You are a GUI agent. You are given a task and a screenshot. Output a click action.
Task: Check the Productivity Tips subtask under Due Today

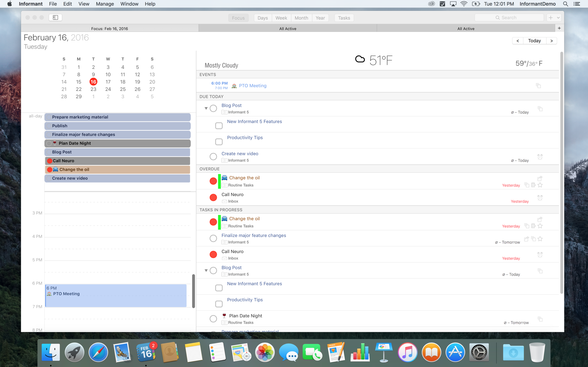coord(219,142)
